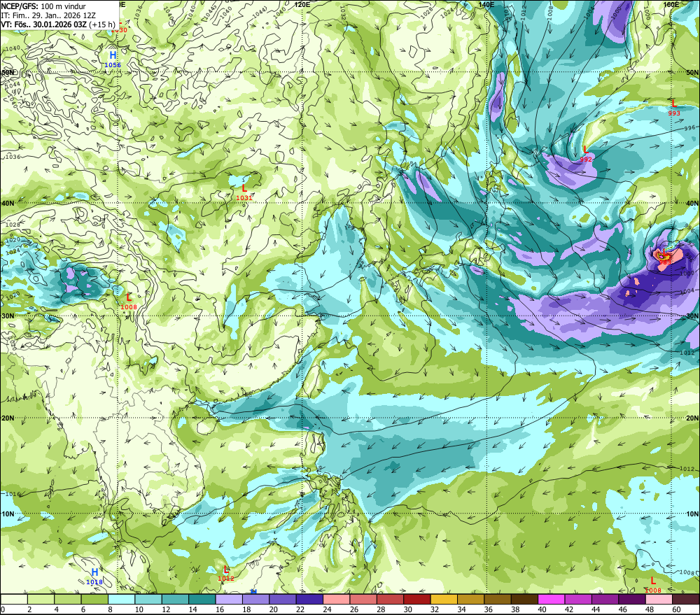Pick the teal 12–14 legend swatch

coord(176,599)
